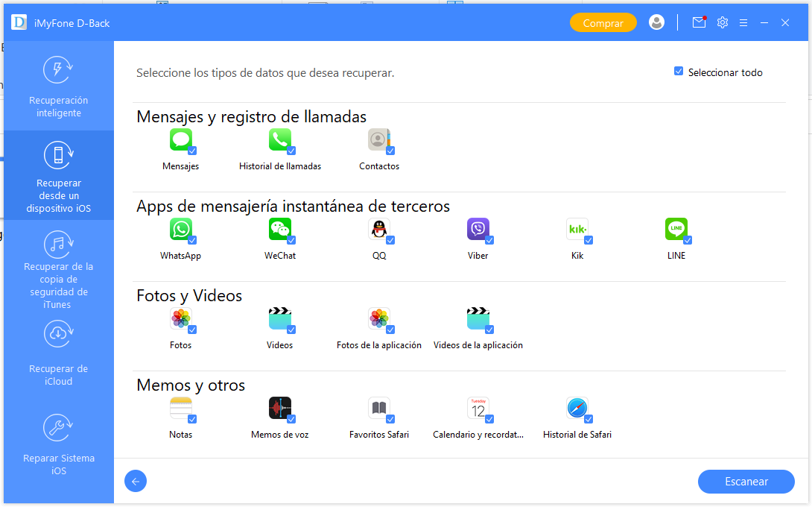Uncheck the Fotos checkbox
The image size is (812, 507).
click(192, 330)
